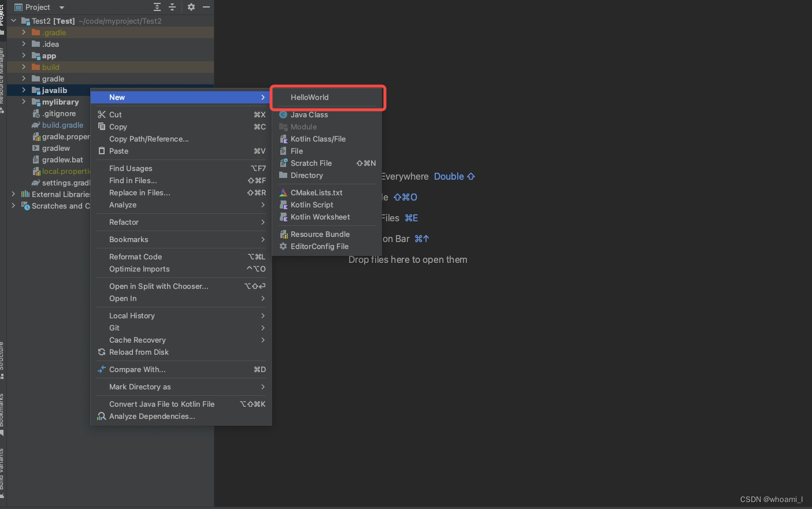Select Convert Java File to Kotlin File
The height and width of the screenshot is (509, 812).
tap(181, 404)
